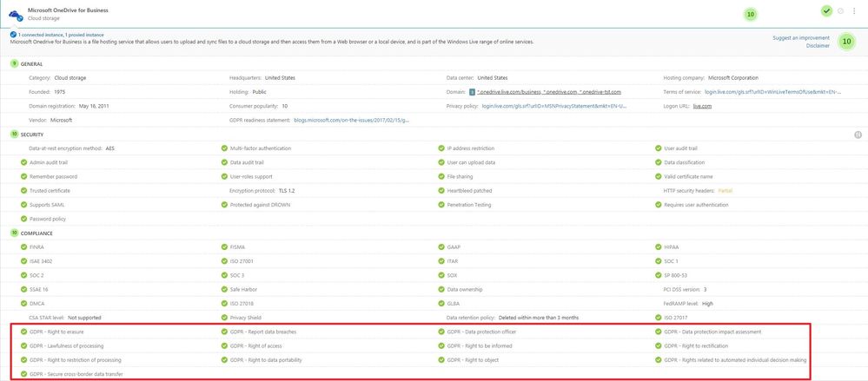The image size is (868, 381).
Task: Click the grey Unsanction circle icon
Action: point(840,10)
